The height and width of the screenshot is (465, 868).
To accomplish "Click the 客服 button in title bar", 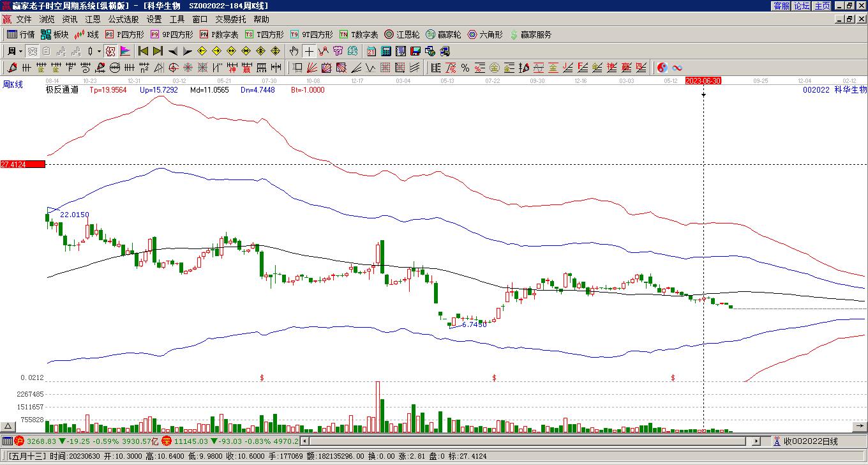I will click(781, 6).
